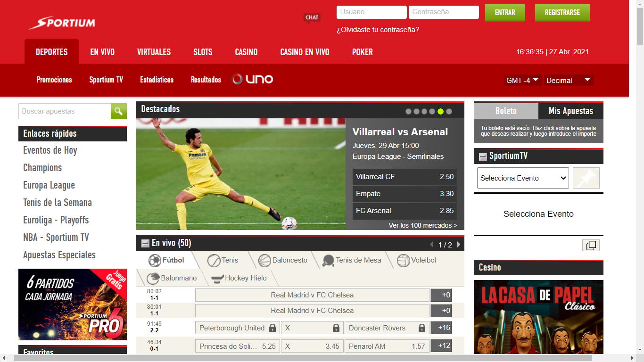Select the last Destacados carousel dot
This screenshot has width=644, height=362.
449,112
